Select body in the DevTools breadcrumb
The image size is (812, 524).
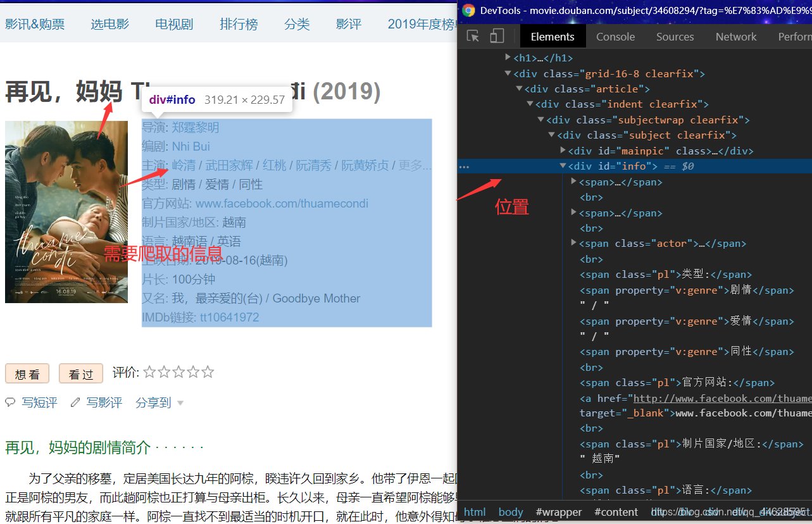(511, 512)
